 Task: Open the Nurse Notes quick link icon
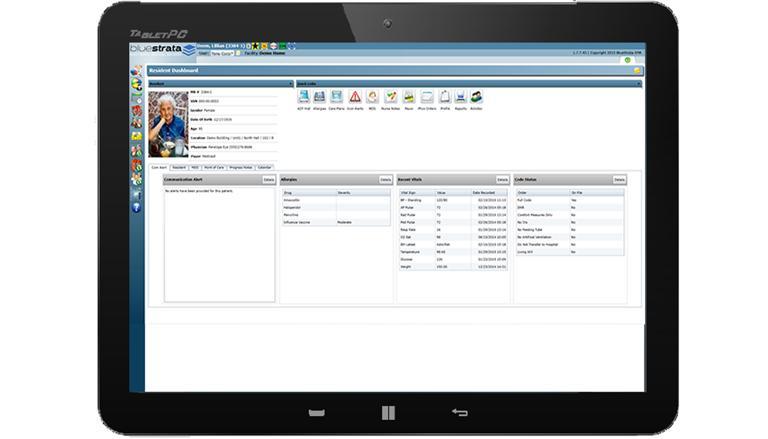point(390,97)
